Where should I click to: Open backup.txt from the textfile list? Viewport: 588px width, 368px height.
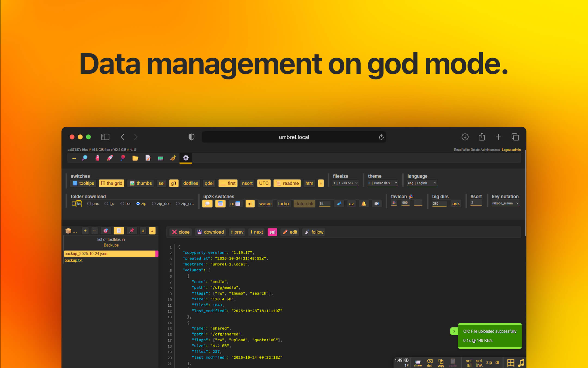point(73,260)
